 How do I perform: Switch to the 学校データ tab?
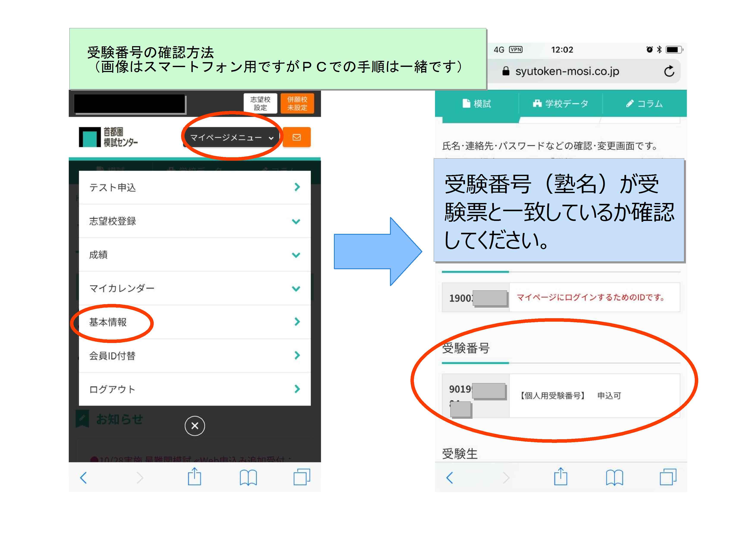coord(560,104)
